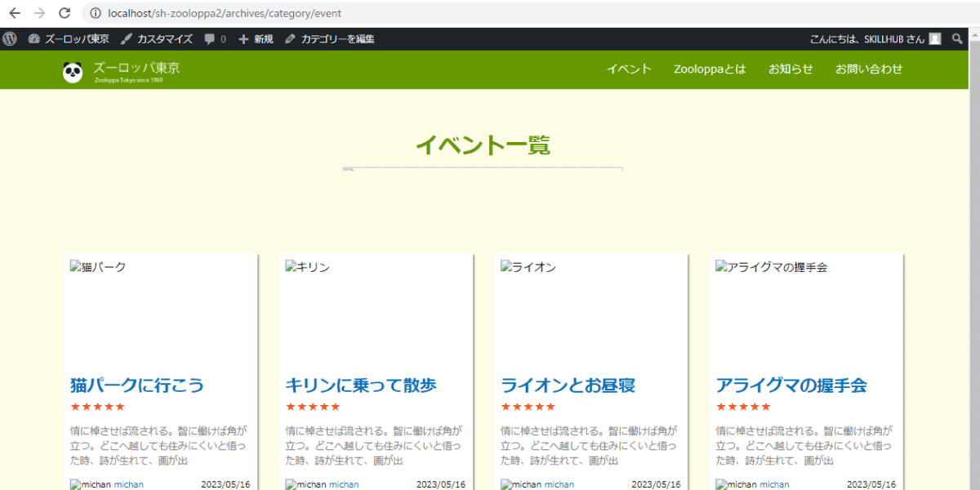
Task: Click star rating under キリンに乗って散歩
Action: 313,407
